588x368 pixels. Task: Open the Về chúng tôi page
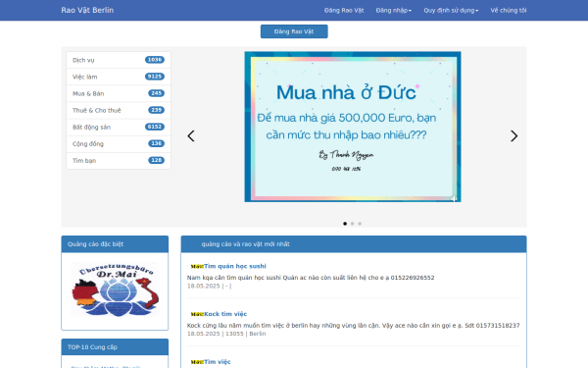point(508,11)
